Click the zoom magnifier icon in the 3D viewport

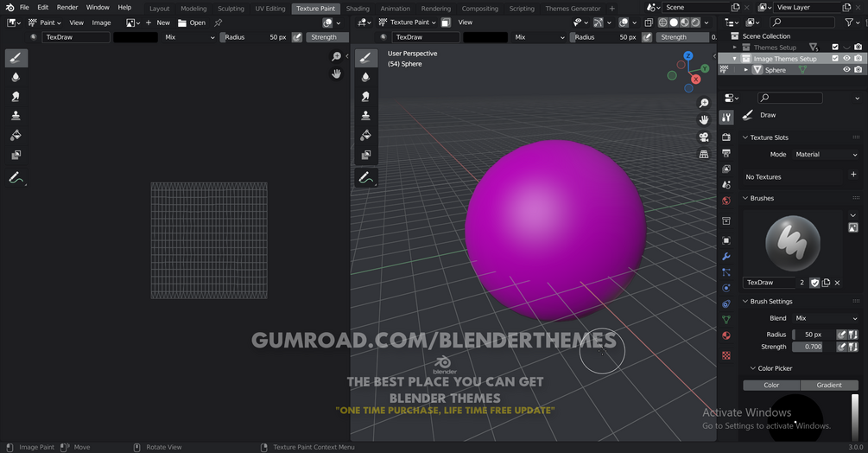704,103
